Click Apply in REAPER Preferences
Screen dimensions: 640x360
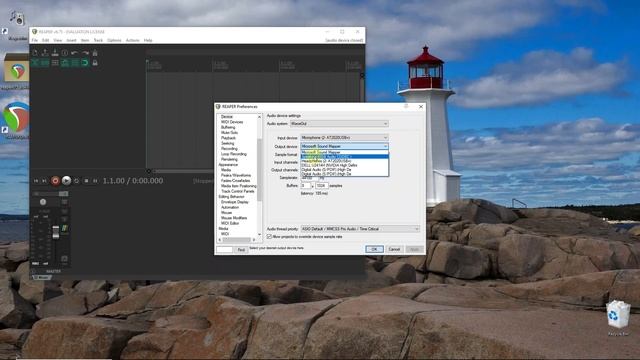coord(414,249)
